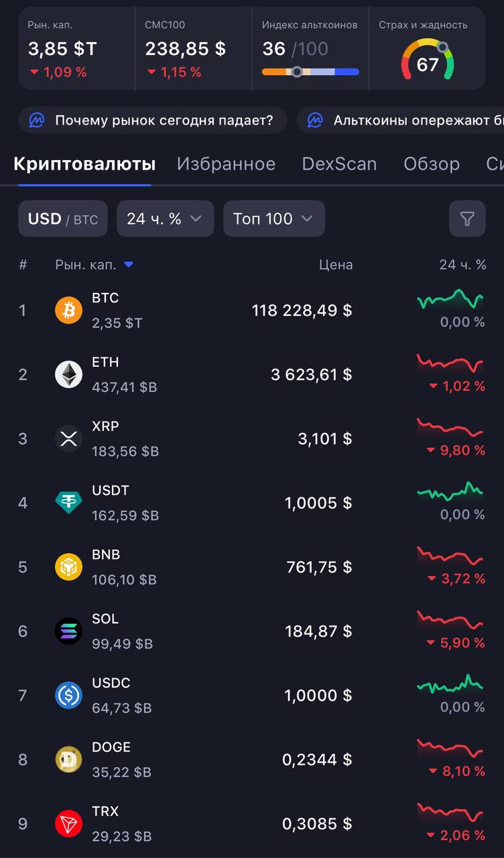Tap the XRP coin logo

pyautogui.click(x=68, y=438)
